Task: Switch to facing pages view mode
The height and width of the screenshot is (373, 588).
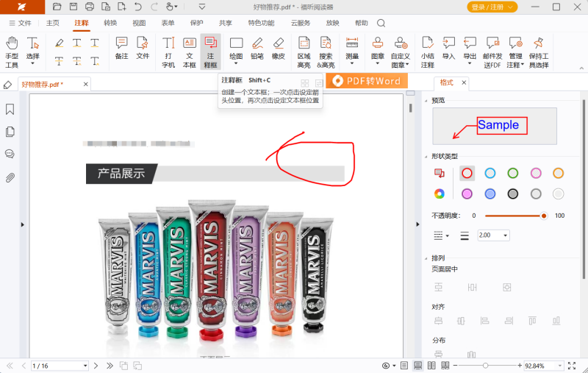Action: click(x=431, y=366)
